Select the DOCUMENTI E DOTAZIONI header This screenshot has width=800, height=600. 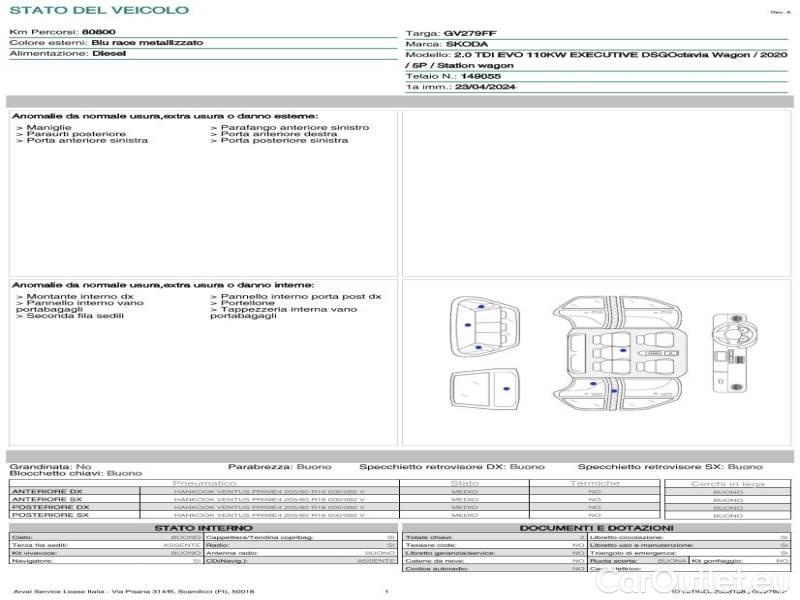596,528
